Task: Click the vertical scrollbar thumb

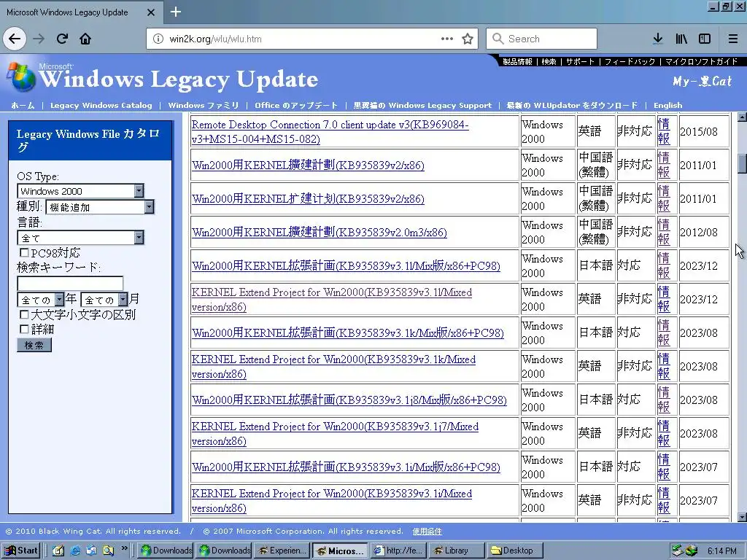Action: 742,164
